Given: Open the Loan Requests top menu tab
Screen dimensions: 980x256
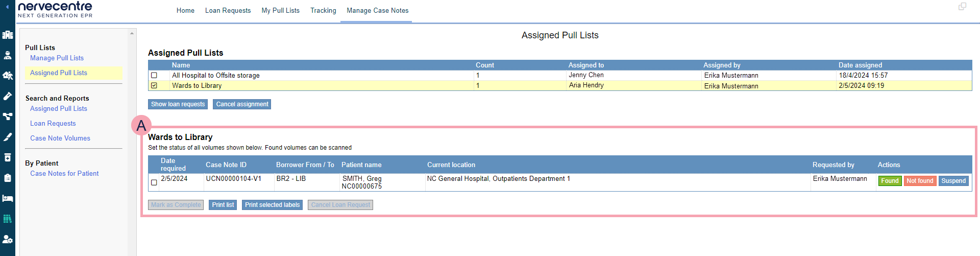Looking at the screenshot, I should click(x=228, y=11).
